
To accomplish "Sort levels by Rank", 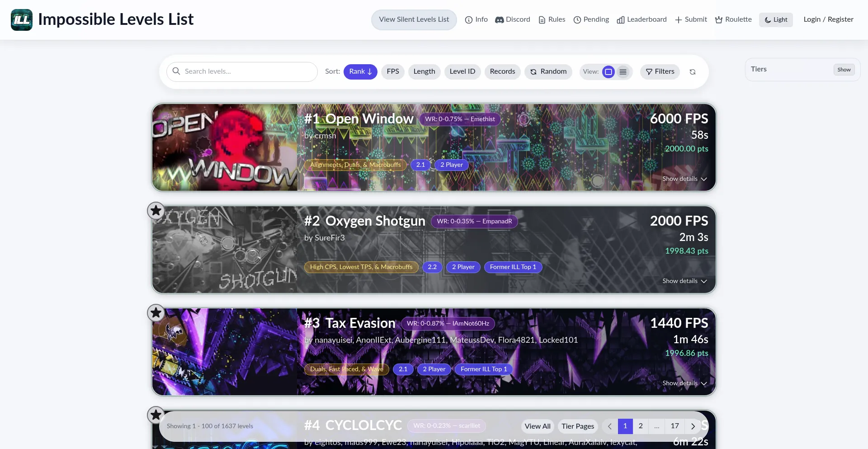I will click(x=360, y=71).
